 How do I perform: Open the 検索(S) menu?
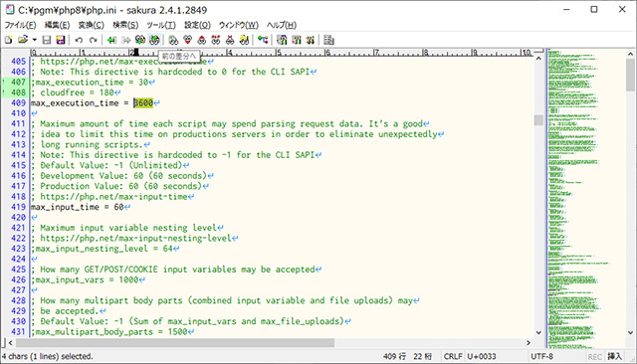coord(125,25)
